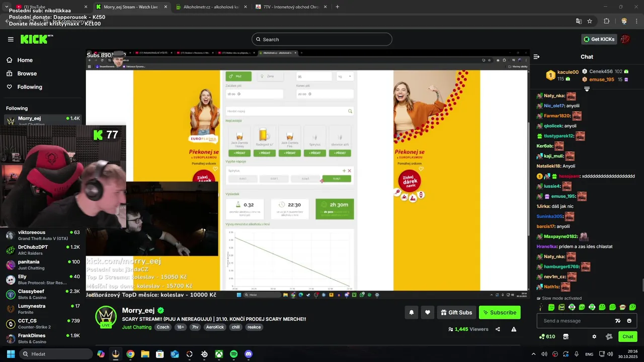The height and width of the screenshot is (362, 644).
Task: Open Classybeef channel in Following list
Action: pos(43,294)
